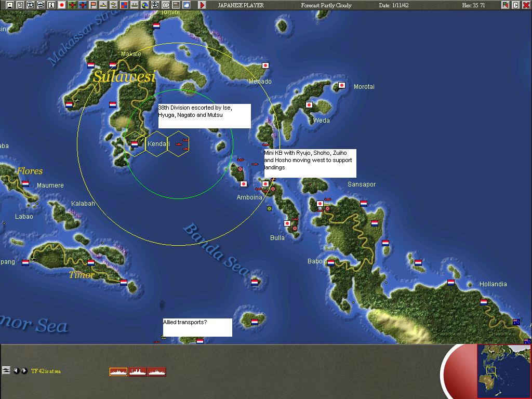The image size is (532, 399).
Task: Click the keyboard-style list toolbar icon
Action: (x=176, y=5)
